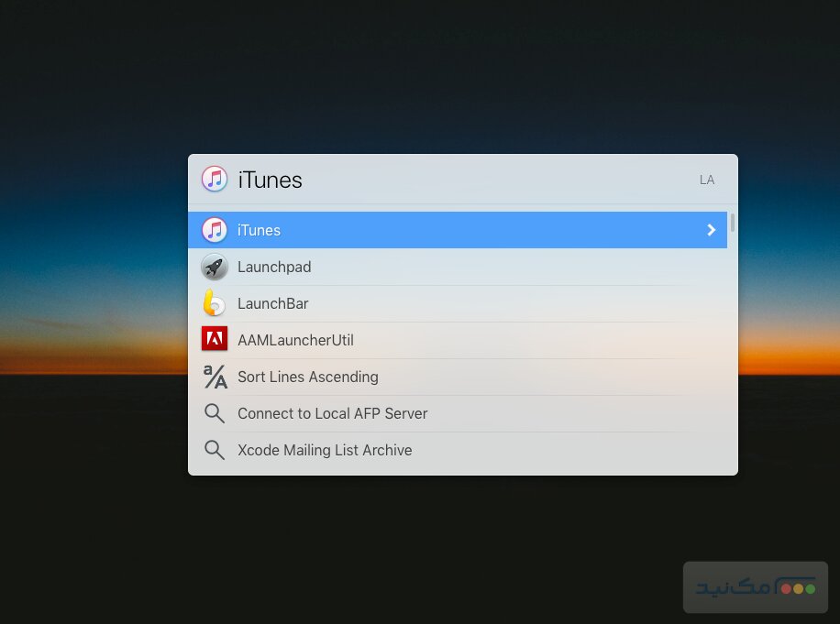Run the Sort Lines Ascending action label
The image size is (840, 624).
[x=307, y=378]
